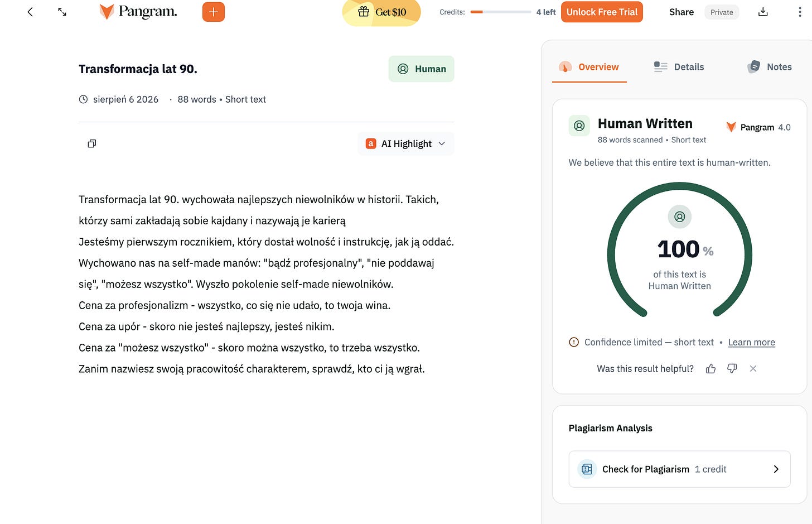
Task: Follow the Learn more link
Action: point(751,342)
